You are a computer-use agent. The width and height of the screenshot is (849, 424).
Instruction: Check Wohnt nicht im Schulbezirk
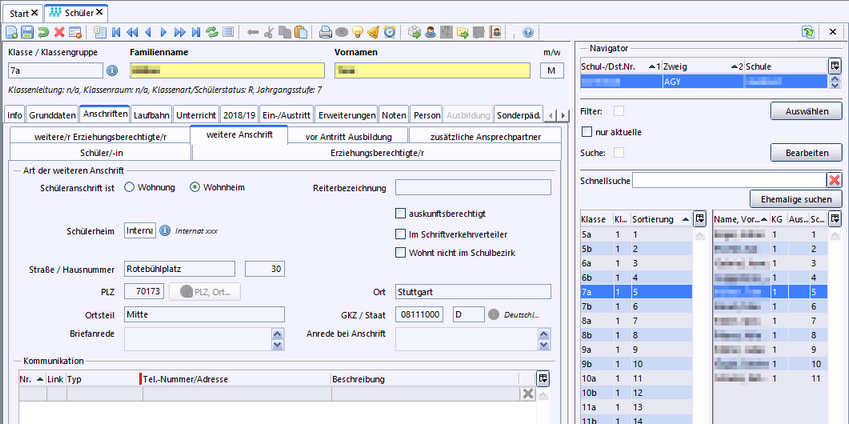click(x=402, y=252)
